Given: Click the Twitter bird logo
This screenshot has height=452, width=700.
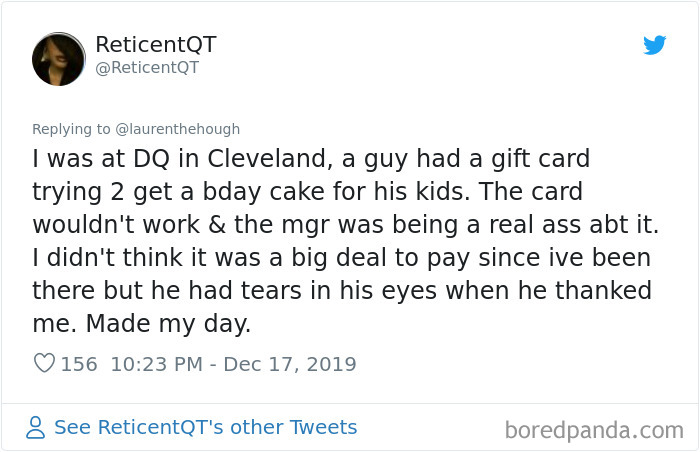Looking at the screenshot, I should pos(654,45).
